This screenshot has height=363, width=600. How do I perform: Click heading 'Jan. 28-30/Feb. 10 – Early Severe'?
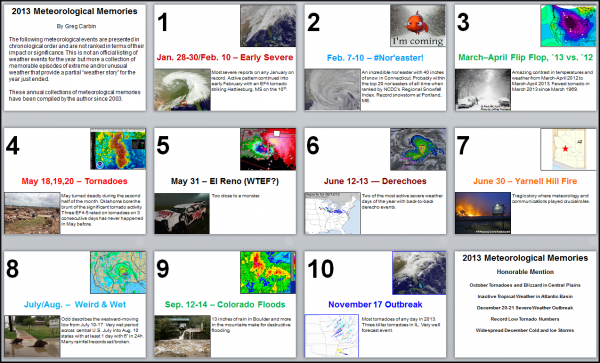tap(225, 58)
